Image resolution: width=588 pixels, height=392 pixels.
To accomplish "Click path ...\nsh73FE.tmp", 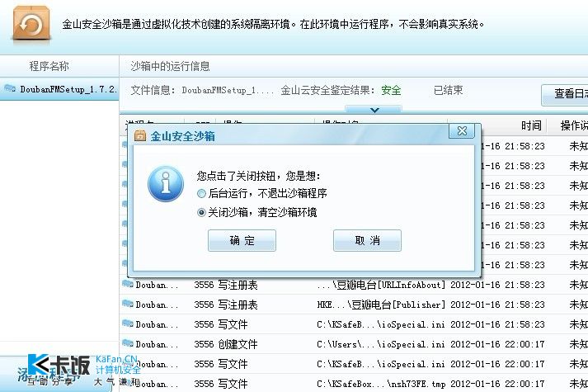I will coord(381,384).
